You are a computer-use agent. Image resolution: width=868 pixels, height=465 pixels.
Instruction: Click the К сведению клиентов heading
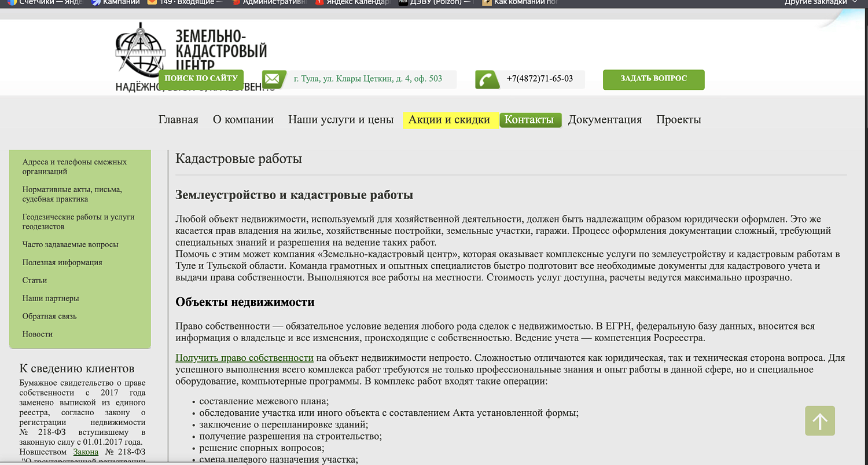point(77,368)
